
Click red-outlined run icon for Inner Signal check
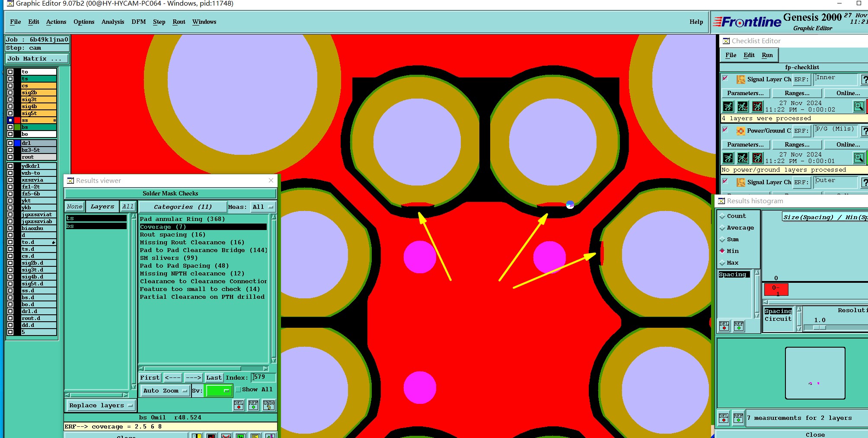tap(757, 106)
